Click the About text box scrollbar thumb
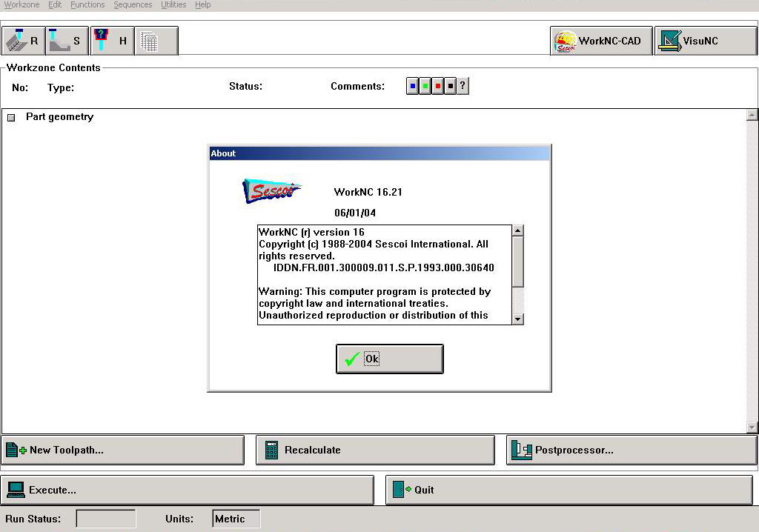Viewport: 759px width, 532px height. [518, 262]
